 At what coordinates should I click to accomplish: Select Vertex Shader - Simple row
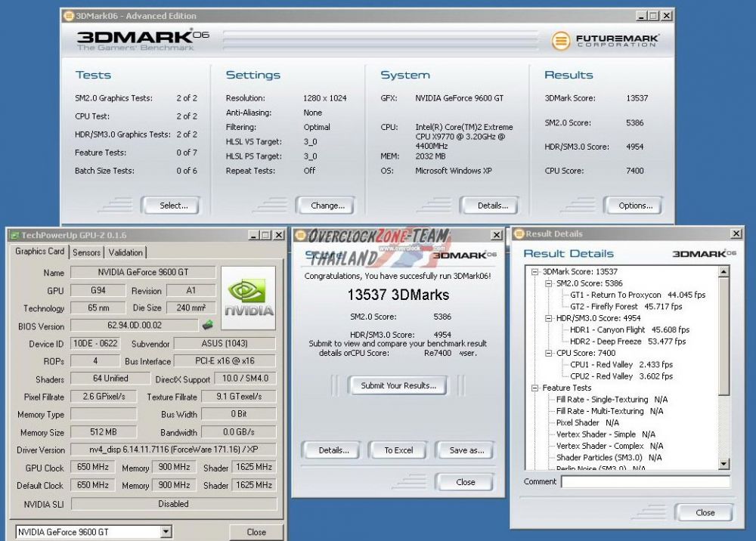coord(606,434)
